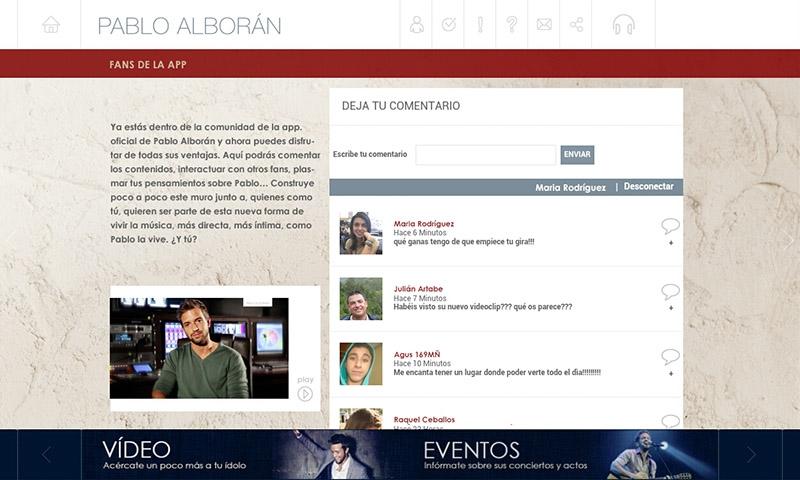Select comment 'qué ganas tengo de que empiece tu gira!!!'
800x480 pixels.
464,242
